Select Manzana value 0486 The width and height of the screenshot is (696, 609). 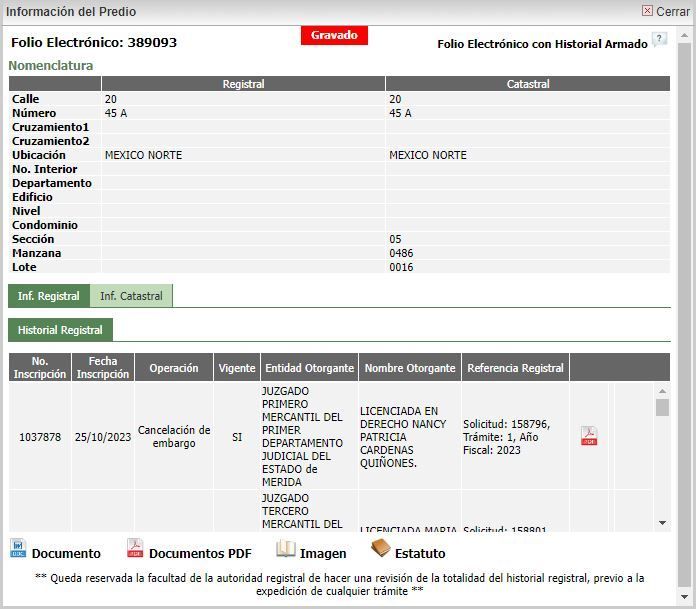401,253
